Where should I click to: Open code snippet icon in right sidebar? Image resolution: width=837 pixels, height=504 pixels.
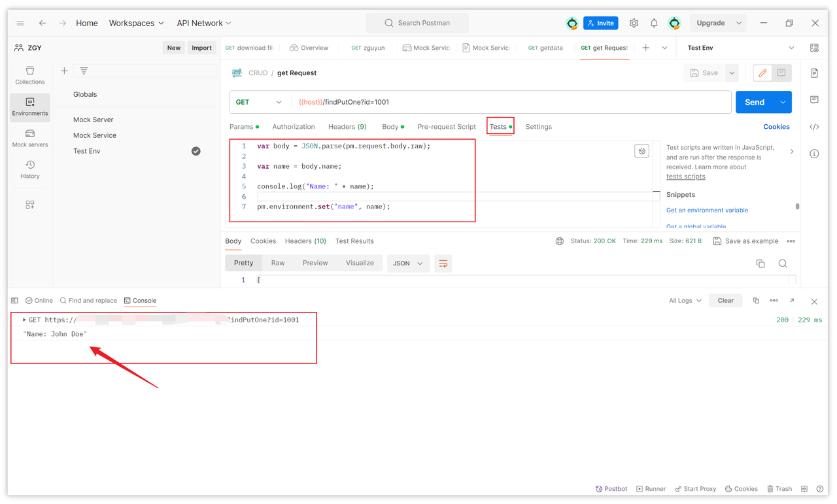coord(814,127)
